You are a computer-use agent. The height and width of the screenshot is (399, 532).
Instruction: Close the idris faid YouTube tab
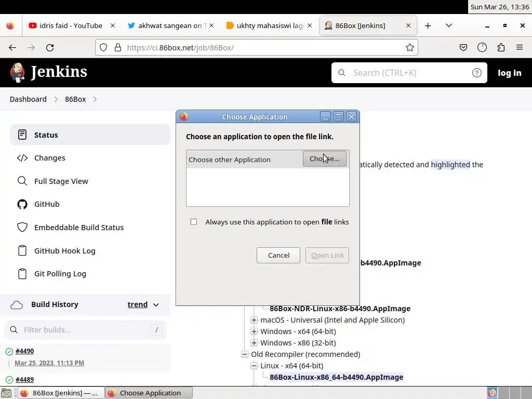[113, 25]
